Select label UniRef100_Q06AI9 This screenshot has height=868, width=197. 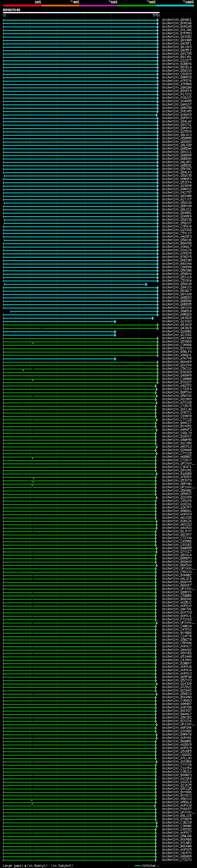(176, 115)
